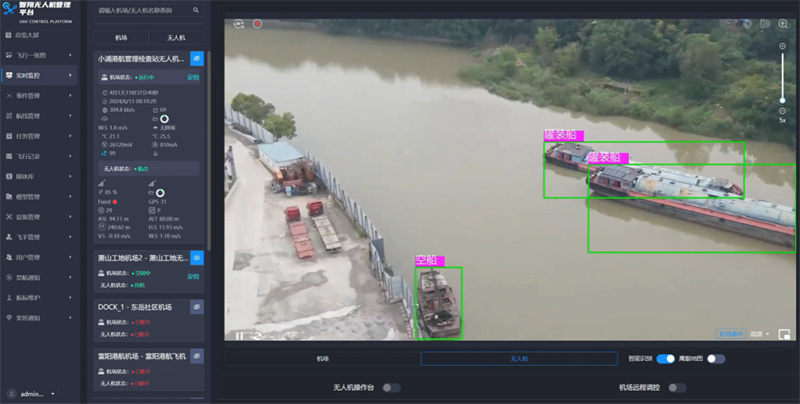
Task: Open picture-in-picture icon at video bottom right
Action: (x=785, y=334)
